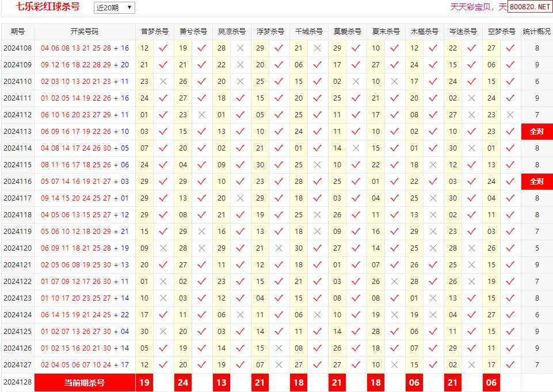
Task: Click 岑迷杀号 X mark in row 2024121
Action: (471, 265)
